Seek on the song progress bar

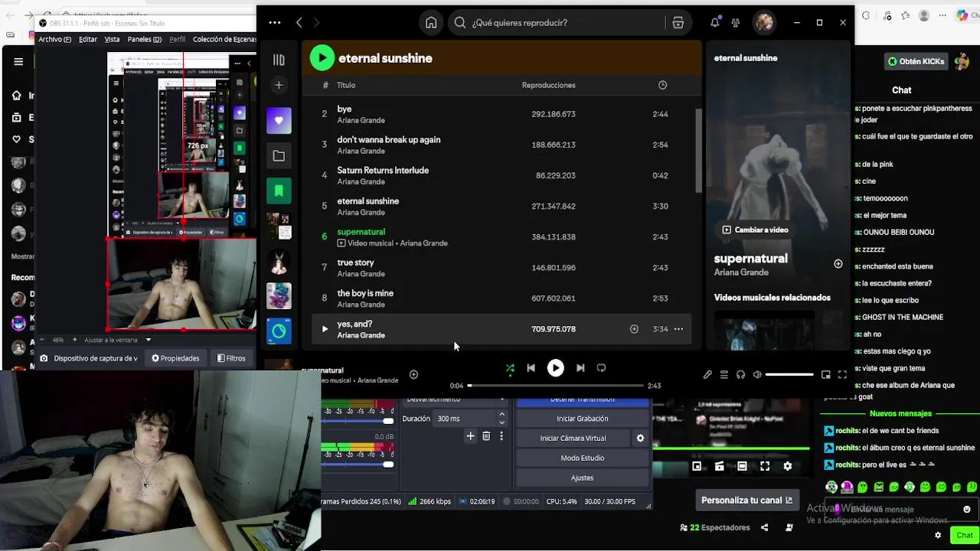click(x=556, y=386)
